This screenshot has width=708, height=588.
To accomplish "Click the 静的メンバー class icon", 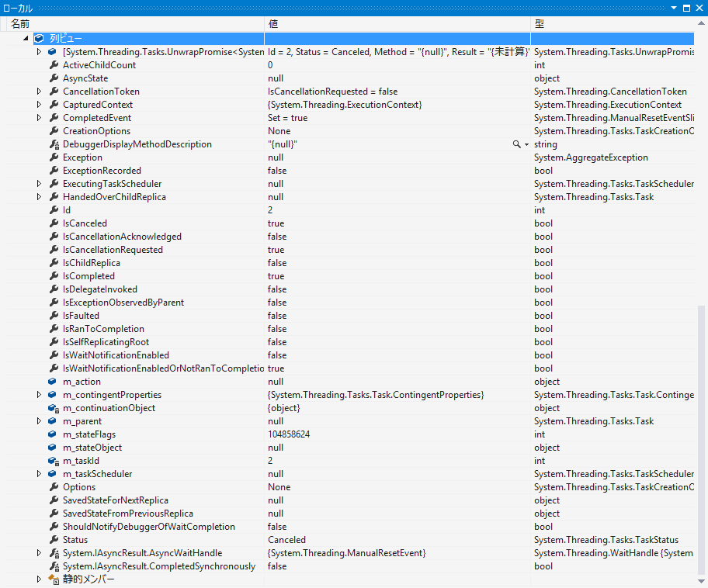I will [x=54, y=579].
